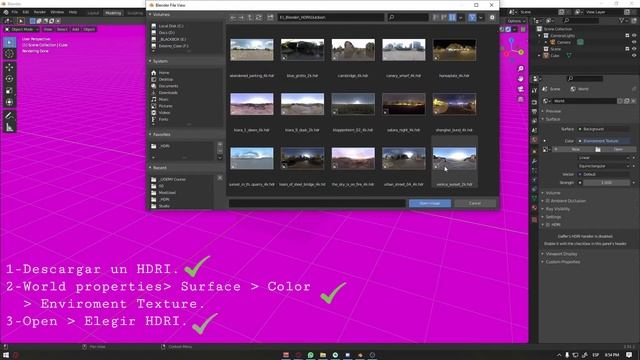Enable the Ambient Occlusion checkbox
Image resolution: width=640 pixels, height=360 pixels.
[x=548, y=201]
